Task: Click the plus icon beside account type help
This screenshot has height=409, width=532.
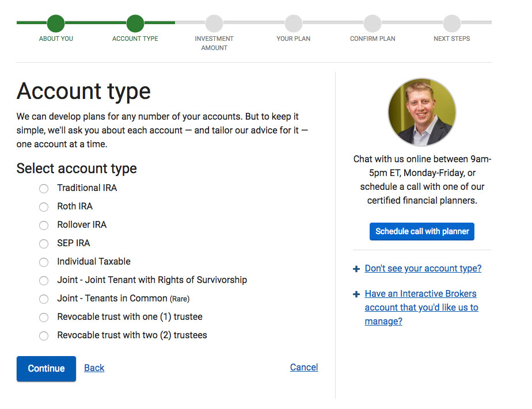Action: [x=356, y=269]
